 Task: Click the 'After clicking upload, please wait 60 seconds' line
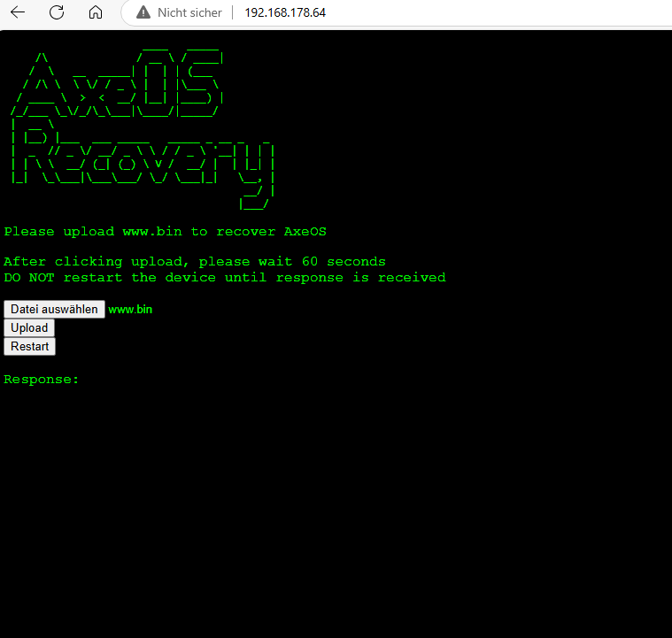tap(195, 262)
